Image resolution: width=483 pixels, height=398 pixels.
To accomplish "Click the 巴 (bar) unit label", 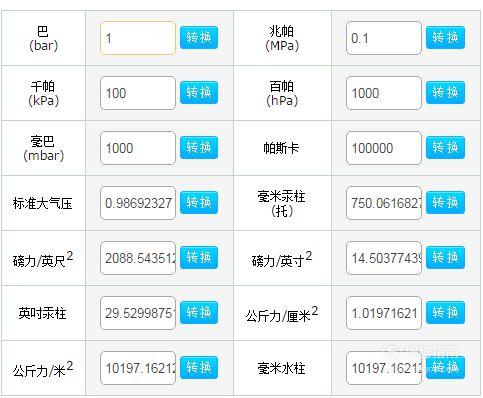I will click(x=43, y=38).
